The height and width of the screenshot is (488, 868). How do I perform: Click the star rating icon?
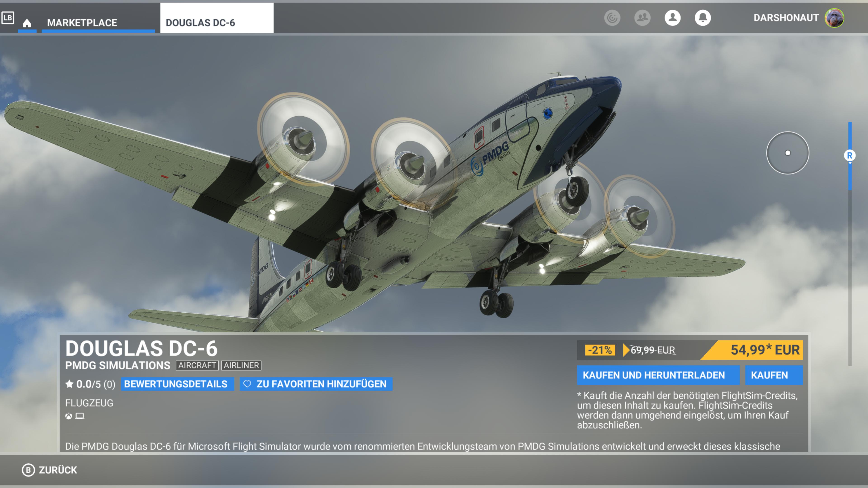69,384
